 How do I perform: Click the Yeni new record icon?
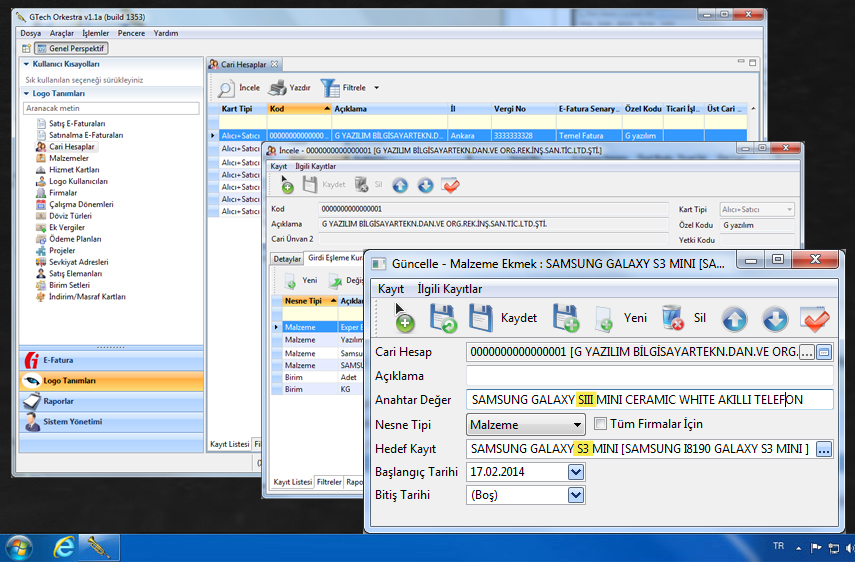click(x=604, y=318)
